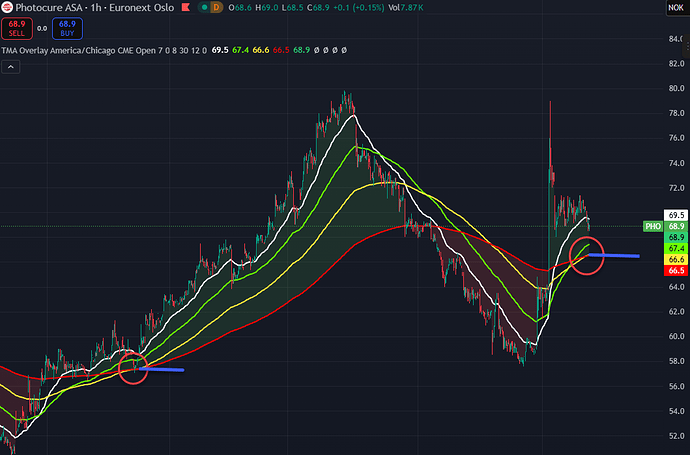Screen dimensions: 690x455
Task: Open the Photocure ASA symbol title selector
Action: tap(52, 8)
